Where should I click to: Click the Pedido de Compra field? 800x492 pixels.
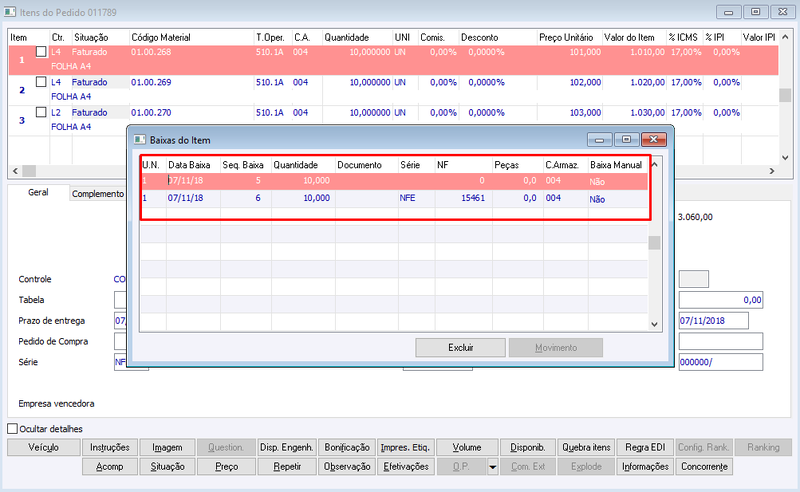120,341
